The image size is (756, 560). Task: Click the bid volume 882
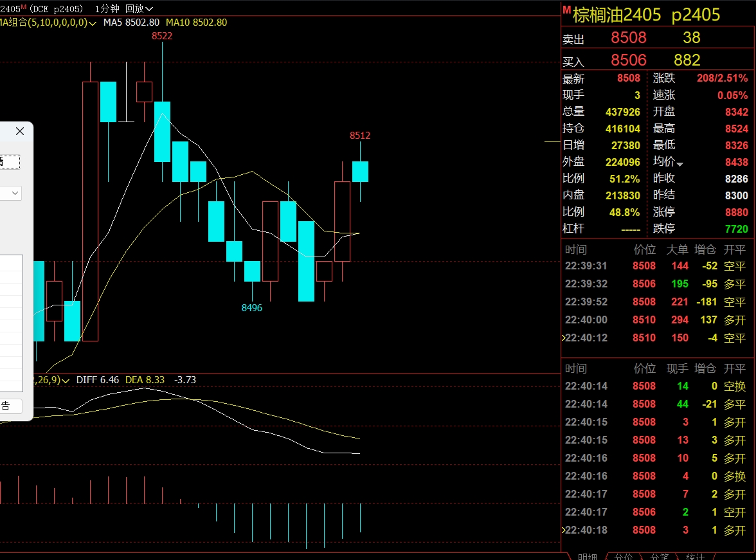pyautogui.click(x=687, y=60)
